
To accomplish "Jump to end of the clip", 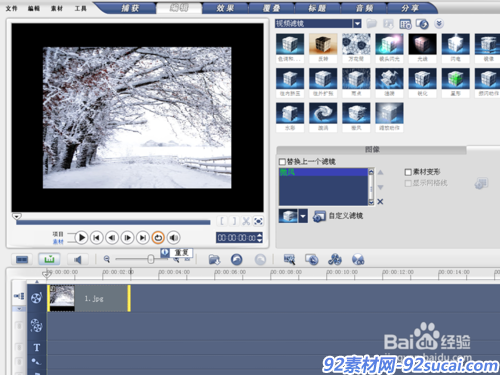I will [x=143, y=238].
